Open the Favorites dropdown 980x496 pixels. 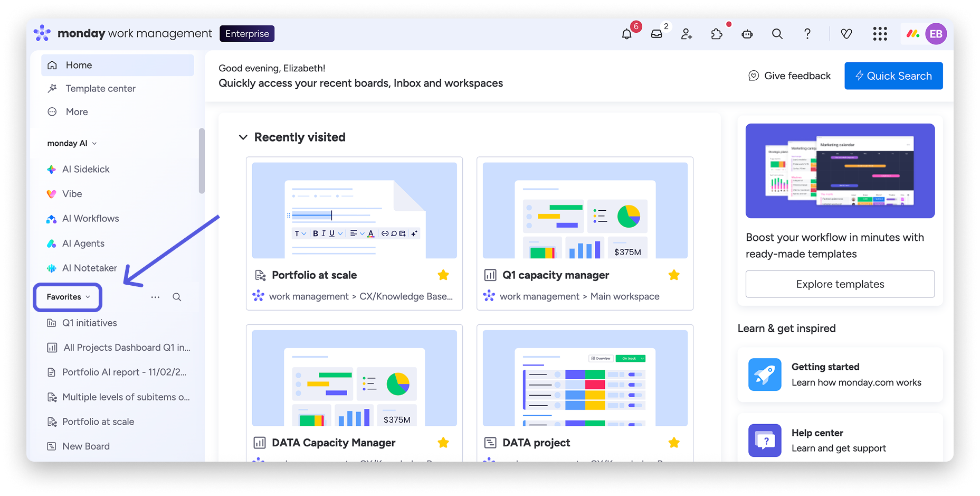[x=68, y=297]
